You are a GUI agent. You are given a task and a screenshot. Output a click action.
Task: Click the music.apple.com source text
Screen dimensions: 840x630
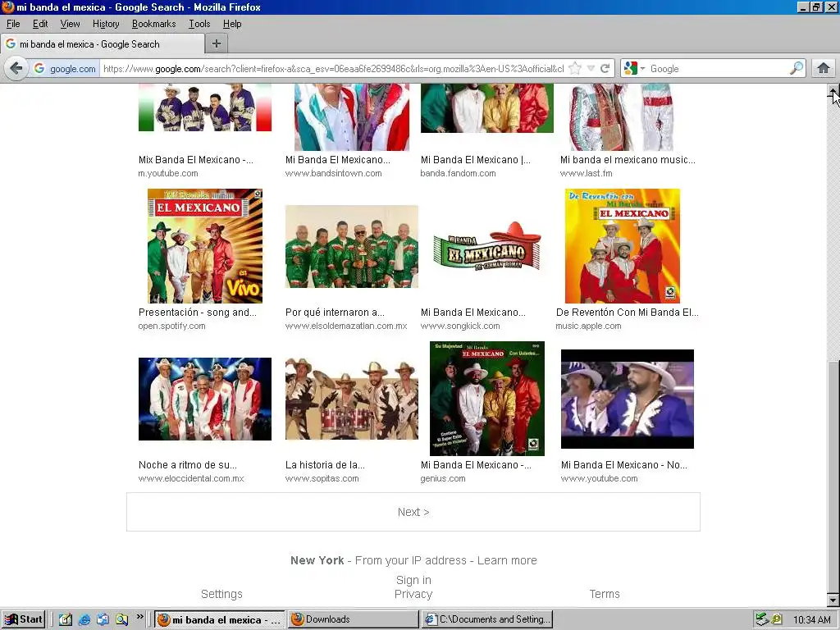tap(588, 326)
